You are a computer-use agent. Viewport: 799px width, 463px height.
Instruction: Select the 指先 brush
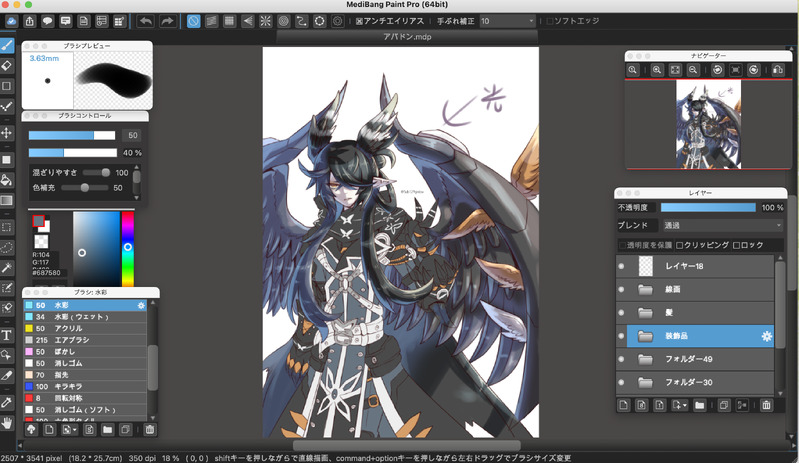85,375
